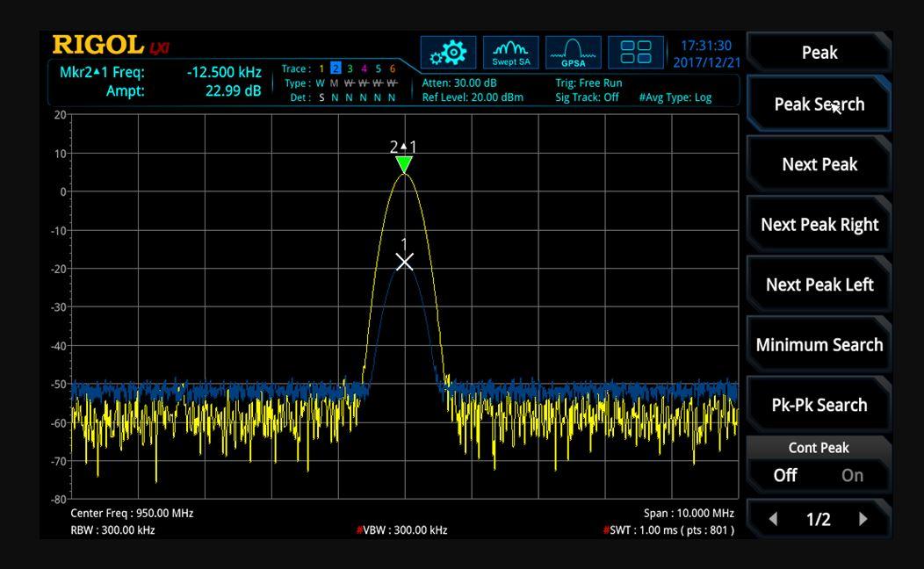Image resolution: width=924 pixels, height=569 pixels.
Task: Switch to GPSA mode via its icon
Action: [x=573, y=52]
